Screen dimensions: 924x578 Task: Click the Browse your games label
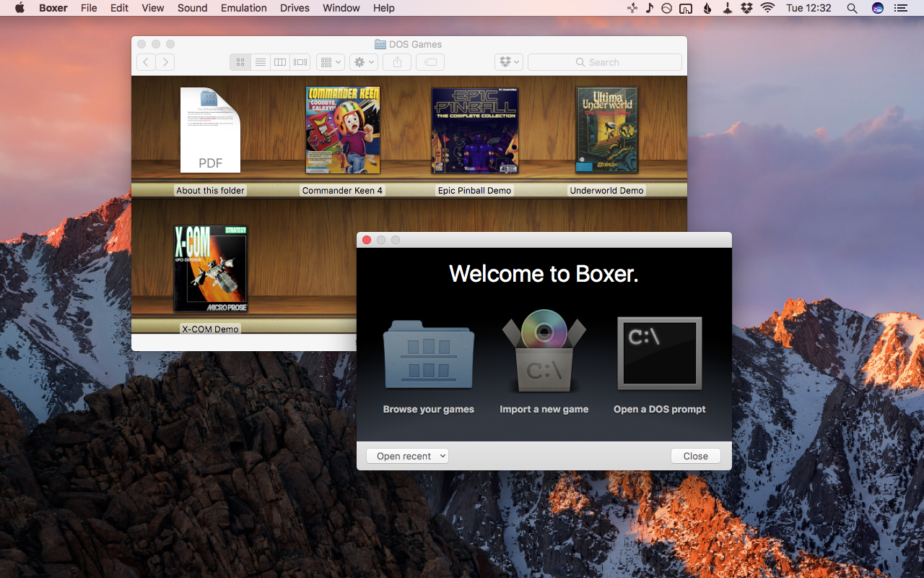point(429,409)
